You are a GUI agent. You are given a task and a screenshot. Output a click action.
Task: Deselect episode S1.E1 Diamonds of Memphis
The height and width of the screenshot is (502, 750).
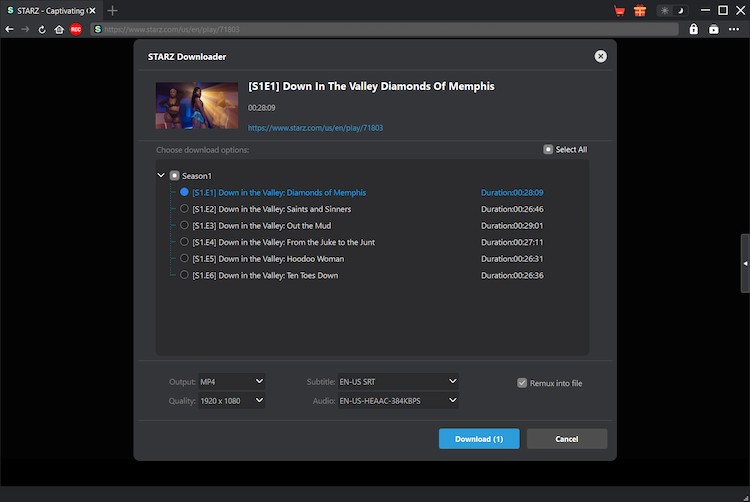coord(184,192)
